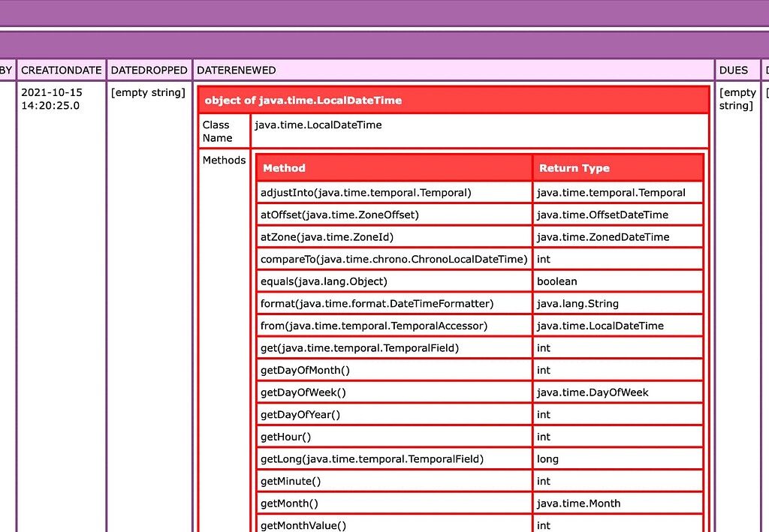The image size is (769, 532).
Task: Click the DATEDROPPED column header
Action: click(149, 70)
